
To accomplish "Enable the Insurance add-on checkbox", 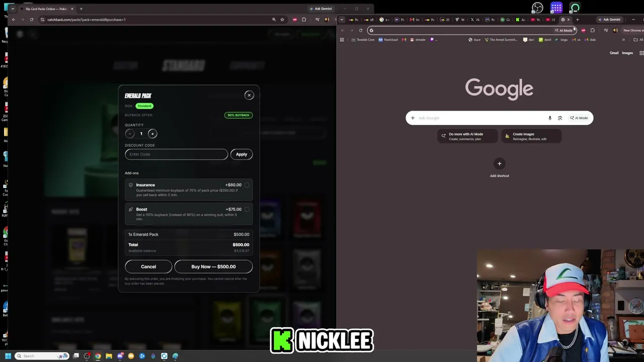I will (x=247, y=185).
